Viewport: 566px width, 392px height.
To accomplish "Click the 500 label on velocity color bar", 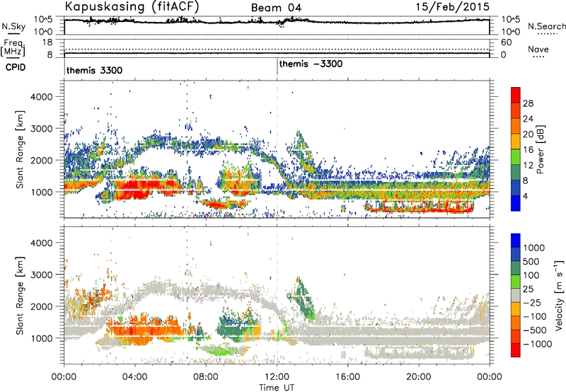I will coord(531,261).
